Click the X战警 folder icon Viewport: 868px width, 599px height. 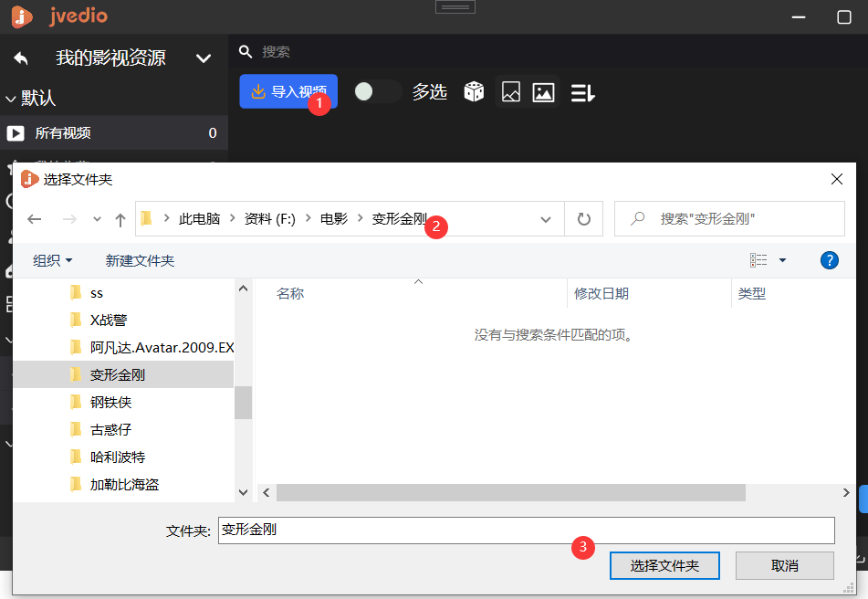[x=76, y=320]
